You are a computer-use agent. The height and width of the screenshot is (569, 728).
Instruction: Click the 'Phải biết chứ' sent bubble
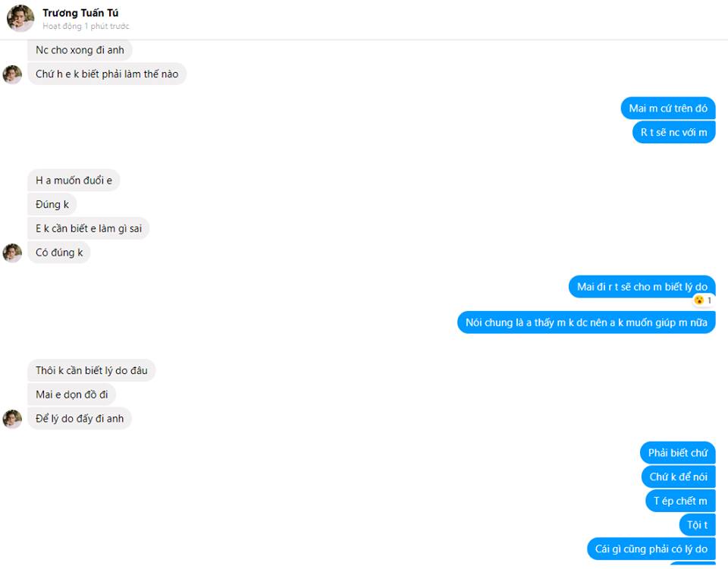click(677, 453)
